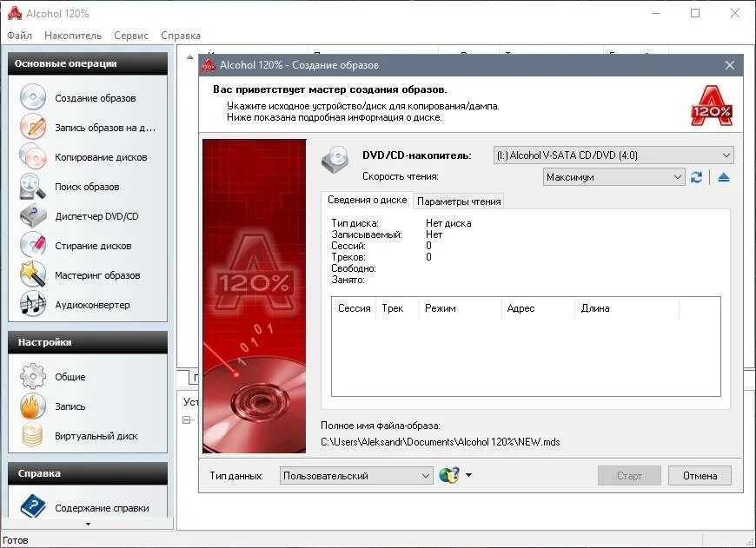Click the Сессия column header
The image size is (756, 548).
(355, 308)
